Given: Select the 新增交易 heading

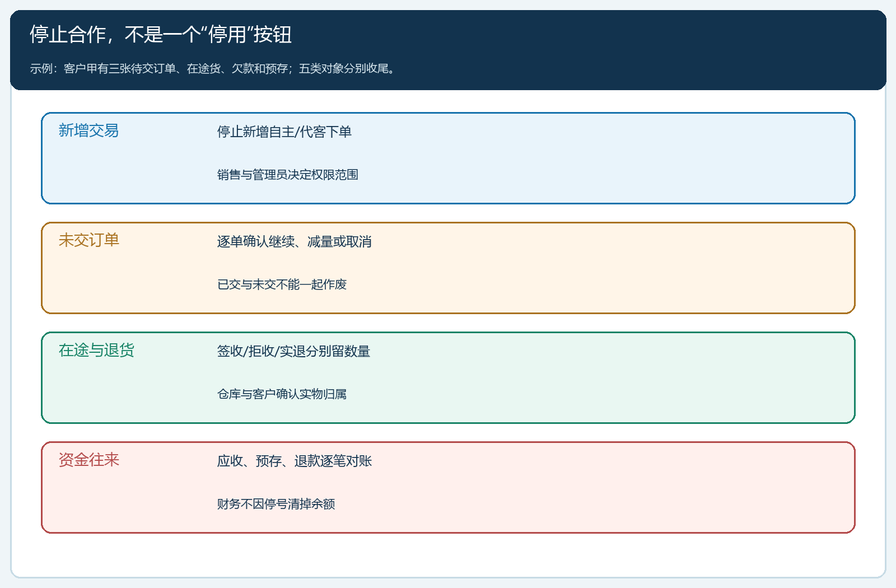Looking at the screenshot, I should [x=88, y=130].
